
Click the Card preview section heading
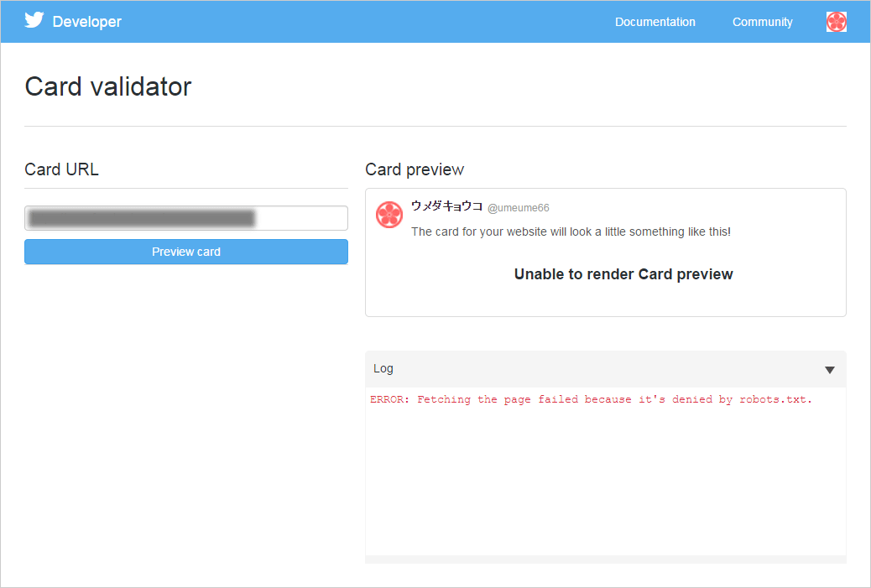click(415, 169)
